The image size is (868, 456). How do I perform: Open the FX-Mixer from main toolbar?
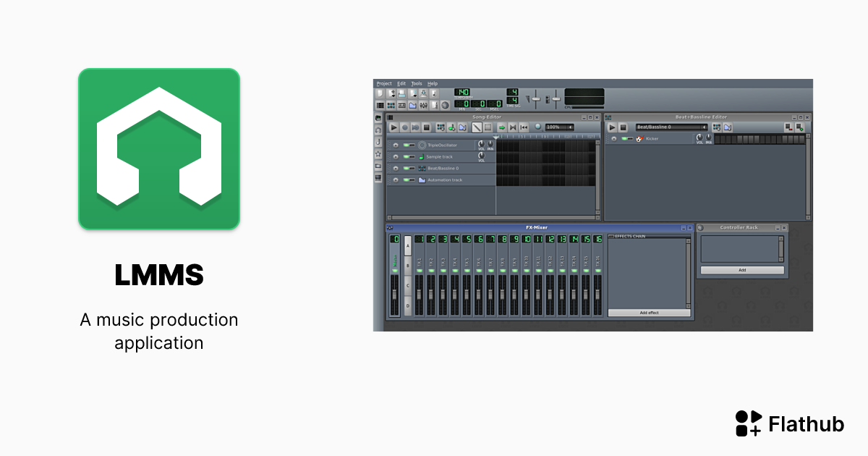pyautogui.click(x=423, y=105)
